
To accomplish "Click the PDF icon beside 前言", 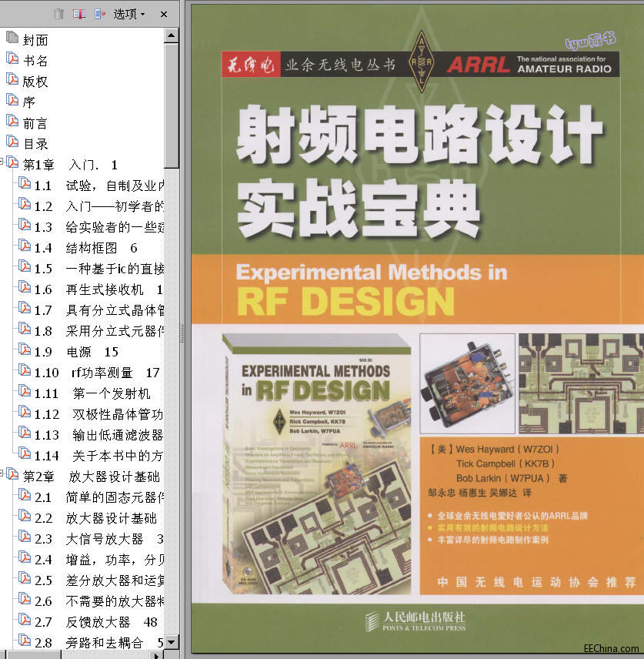I will [x=12, y=121].
